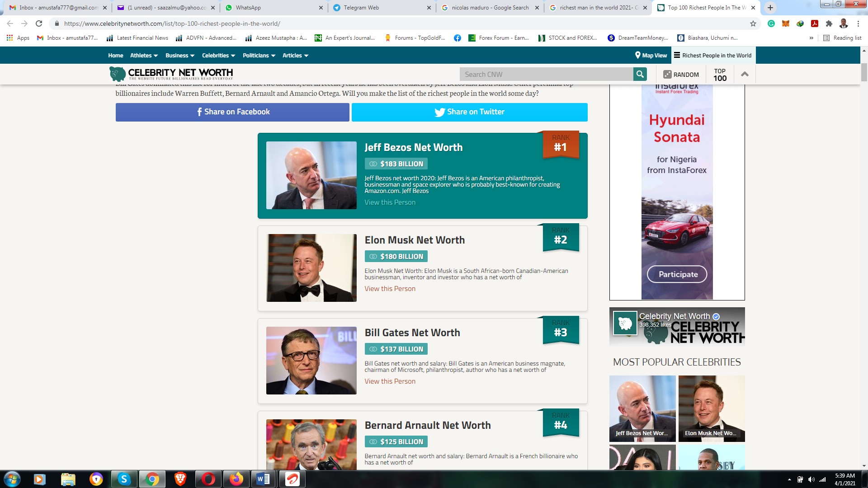The height and width of the screenshot is (488, 868).
Task: Open Microsoft Word from the taskbar
Action: pos(264,479)
